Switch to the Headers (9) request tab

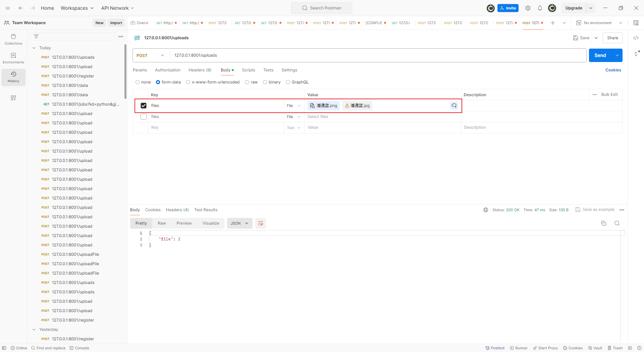pyautogui.click(x=200, y=70)
